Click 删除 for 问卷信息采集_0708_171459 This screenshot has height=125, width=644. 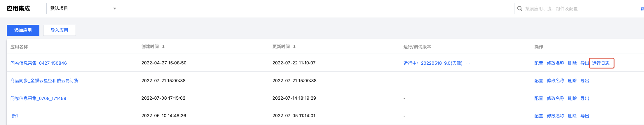point(572,98)
